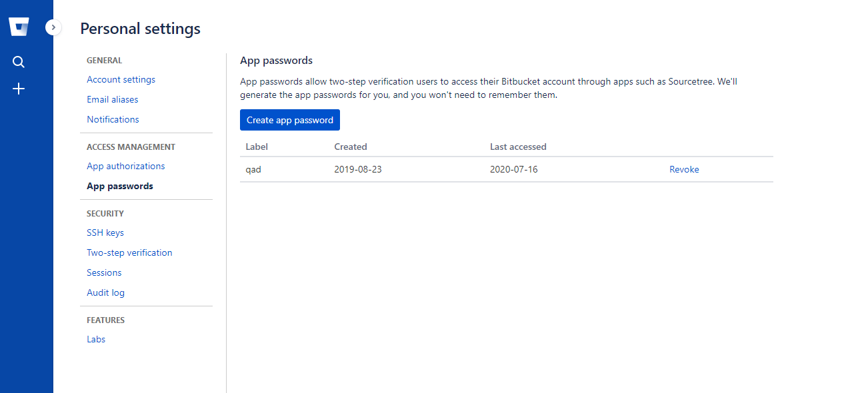
Task: Open Labs features
Action: 96,339
